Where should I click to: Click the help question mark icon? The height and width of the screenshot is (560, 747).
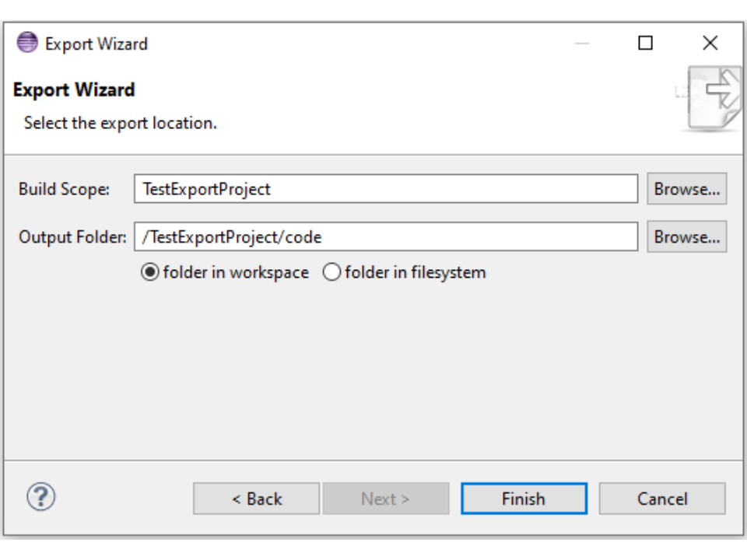(x=40, y=496)
